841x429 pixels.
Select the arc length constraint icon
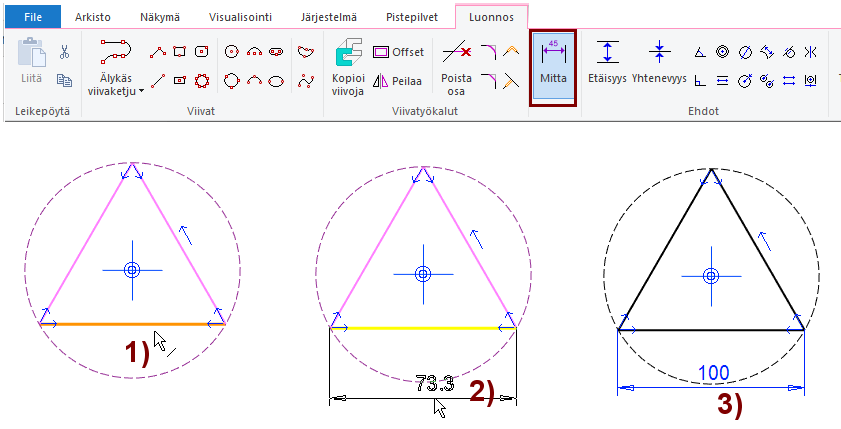(768, 51)
